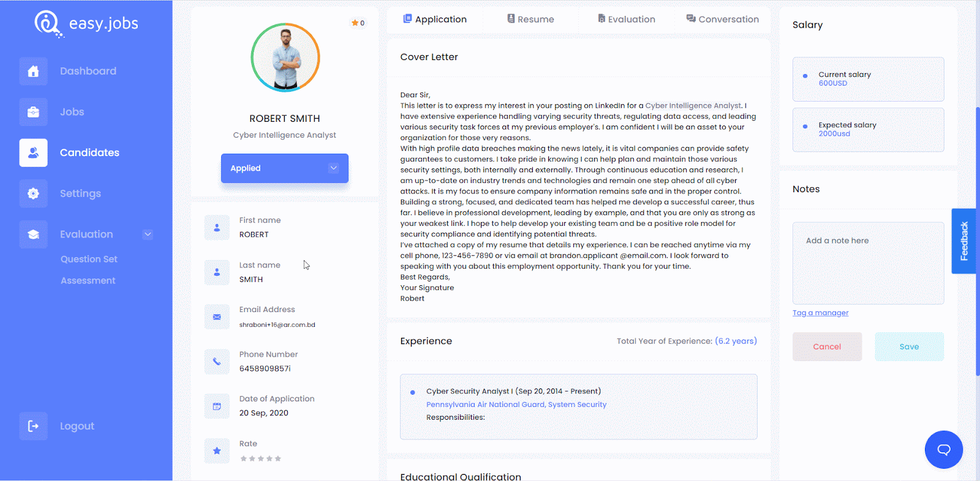
Task: Click the Tag a manager link
Action: point(820,313)
